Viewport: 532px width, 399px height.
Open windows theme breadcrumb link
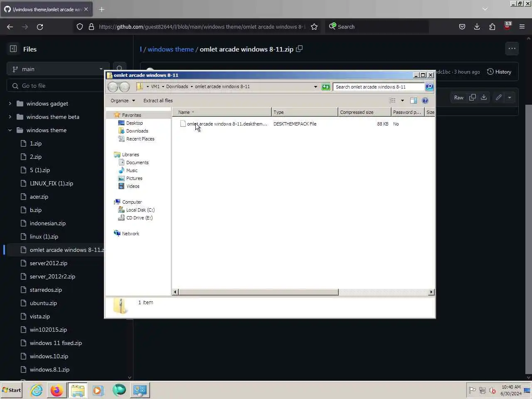tap(170, 49)
